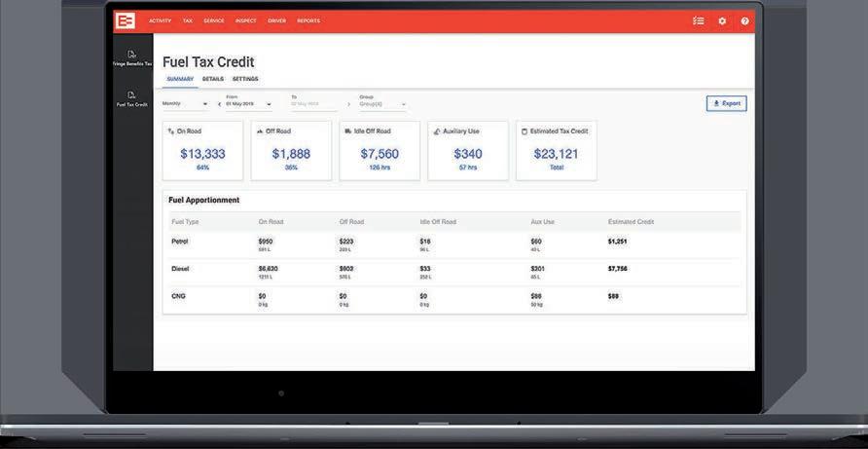Click the help question mark icon
The width and height of the screenshot is (868, 449).
pos(744,21)
